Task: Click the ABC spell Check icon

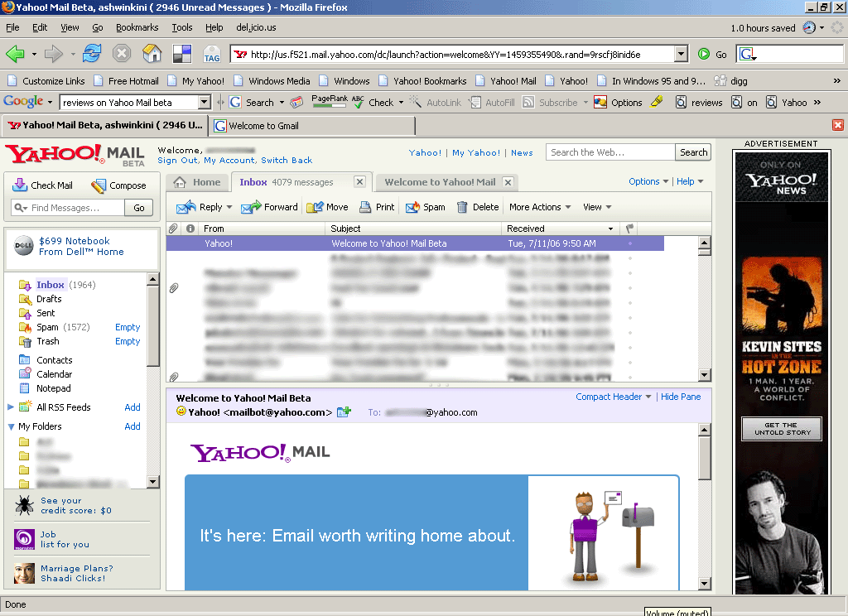Action: coord(358,102)
